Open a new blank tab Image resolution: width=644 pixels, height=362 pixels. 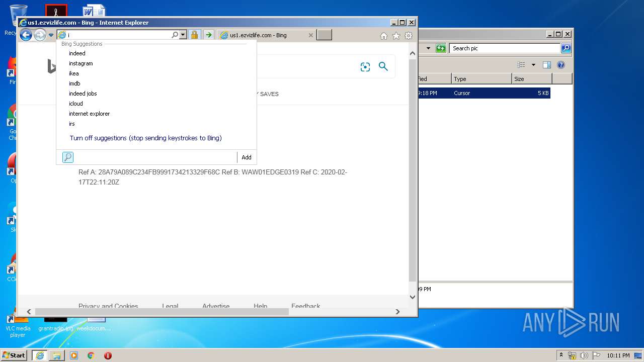[325, 35]
